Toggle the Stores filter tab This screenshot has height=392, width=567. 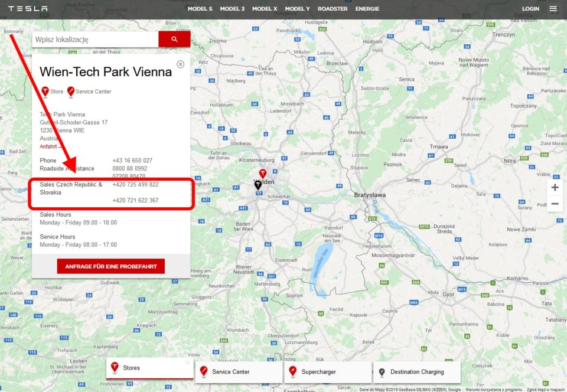(x=149, y=368)
